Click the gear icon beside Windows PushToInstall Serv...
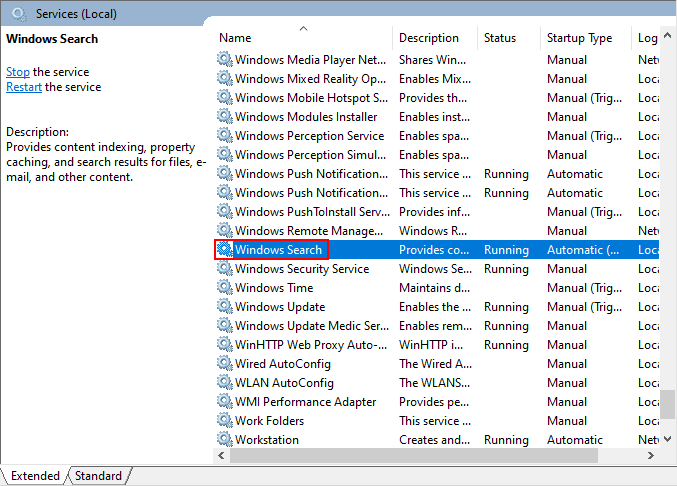The width and height of the screenshot is (677, 486). pos(225,211)
